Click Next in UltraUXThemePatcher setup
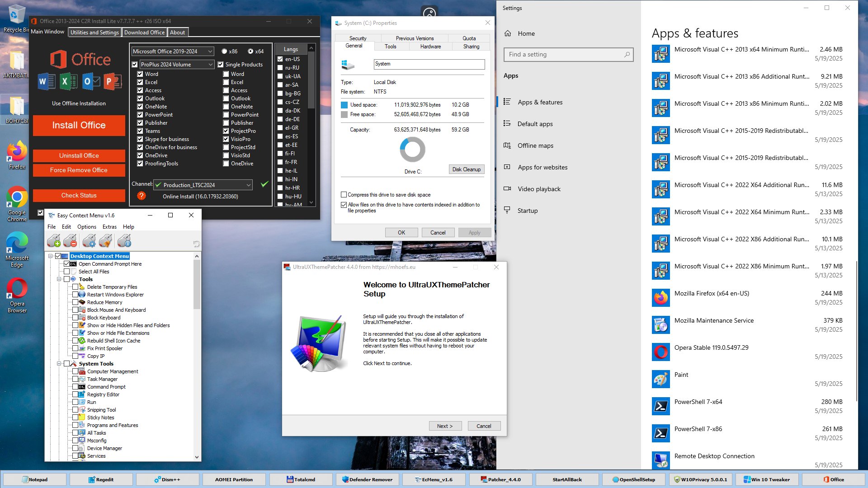This screenshot has height=488, width=868. (444, 426)
